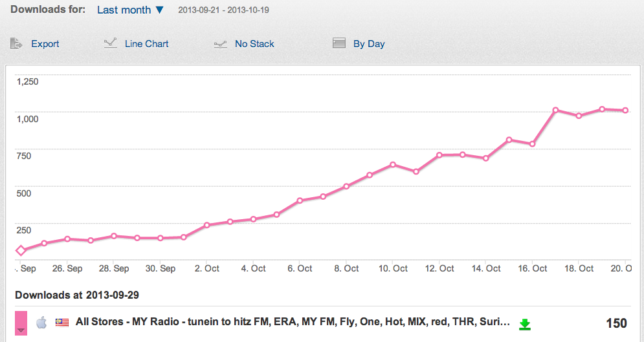Click the data point above 12. Oct
Image resolution: width=644 pixels, height=342 pixels.
click(439, 155)
